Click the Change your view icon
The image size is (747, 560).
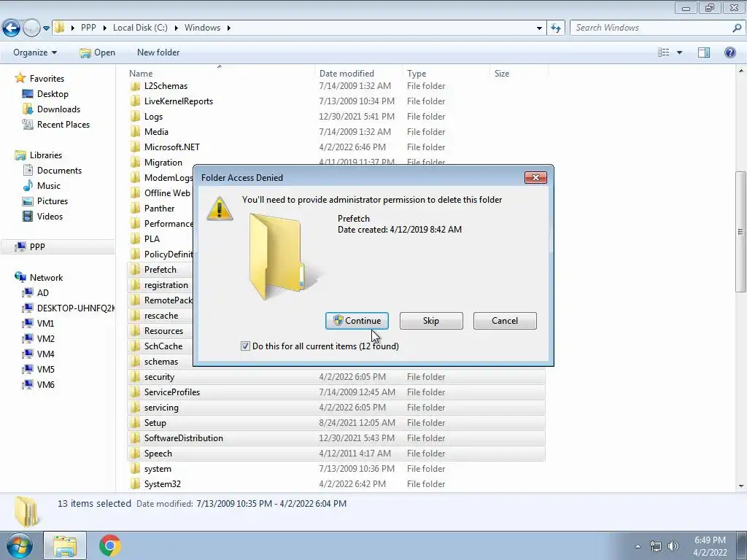coord(664,52)
